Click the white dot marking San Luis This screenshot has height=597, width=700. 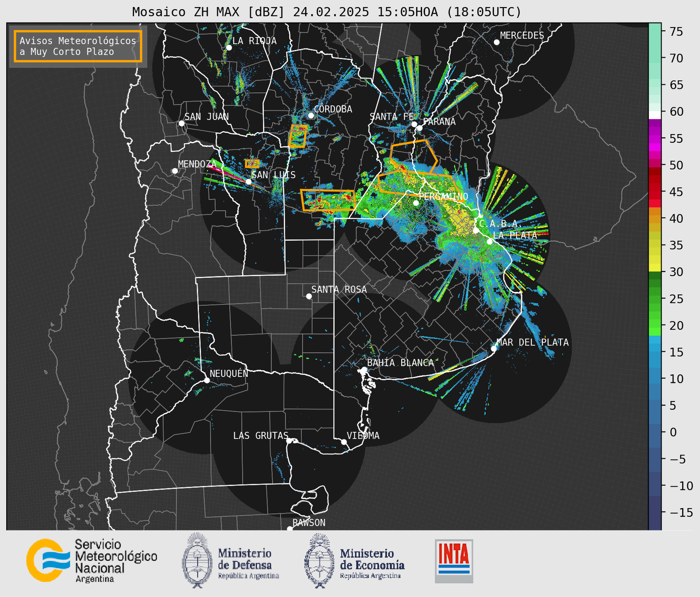[248, 181]
